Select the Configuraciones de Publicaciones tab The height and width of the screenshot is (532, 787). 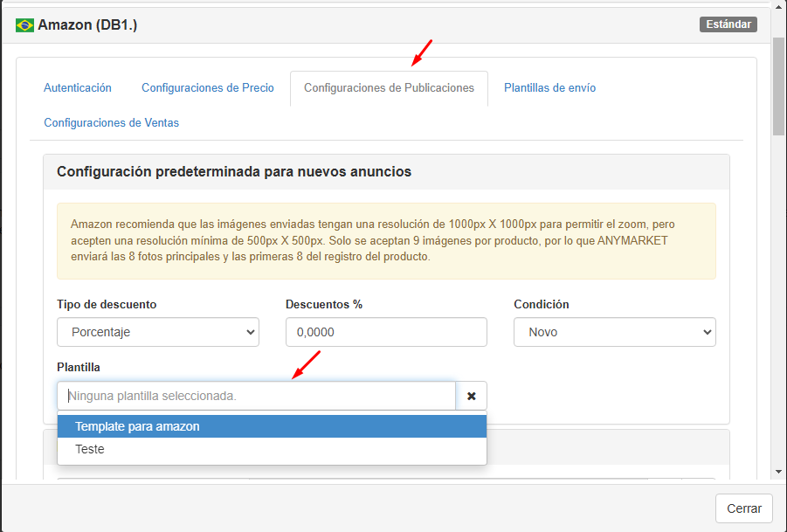(x=389, y=88)
